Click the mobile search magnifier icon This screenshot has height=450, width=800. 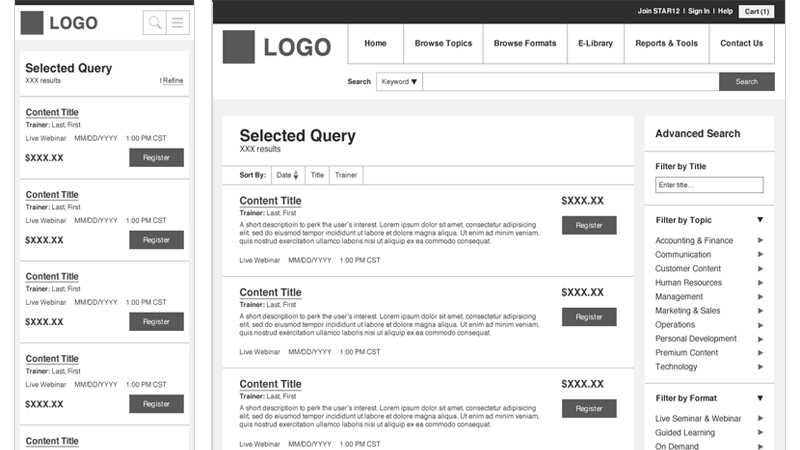click(155, 22)
